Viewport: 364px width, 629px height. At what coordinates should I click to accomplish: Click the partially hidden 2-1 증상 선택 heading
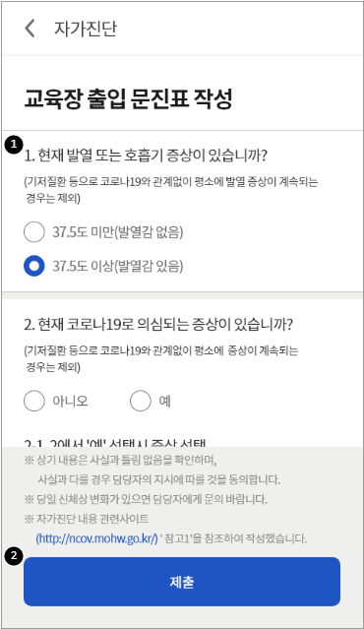pos(115,443)
